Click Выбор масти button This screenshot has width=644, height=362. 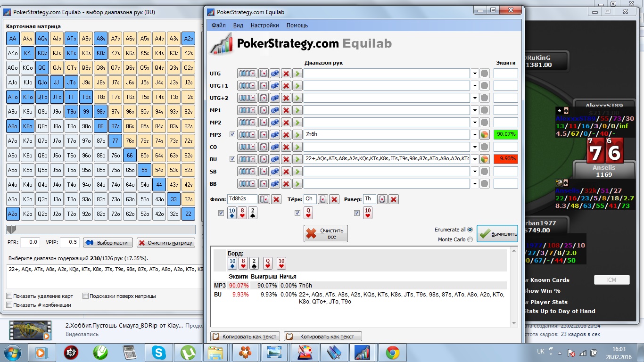(x=108, y=243)
